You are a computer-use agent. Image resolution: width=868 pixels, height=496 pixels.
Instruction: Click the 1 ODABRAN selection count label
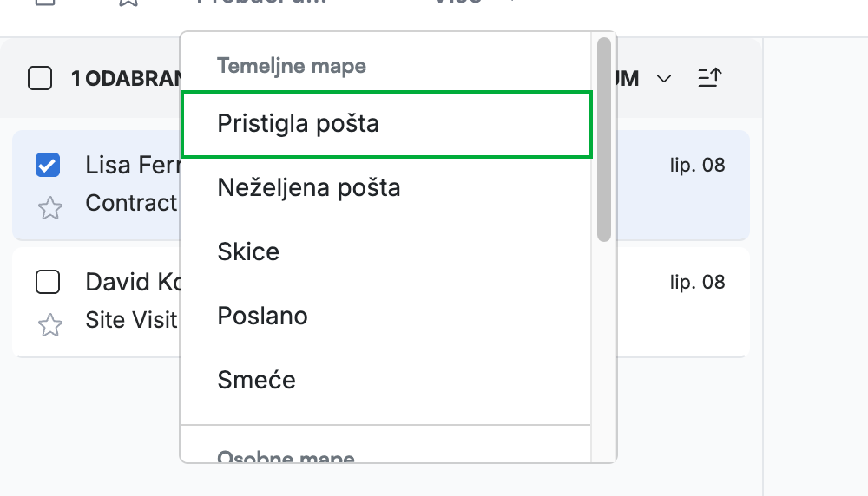tap(126, 79)
